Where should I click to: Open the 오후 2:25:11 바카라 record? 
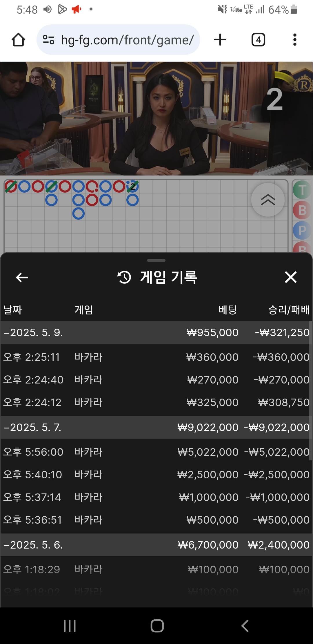pos(156,357)
